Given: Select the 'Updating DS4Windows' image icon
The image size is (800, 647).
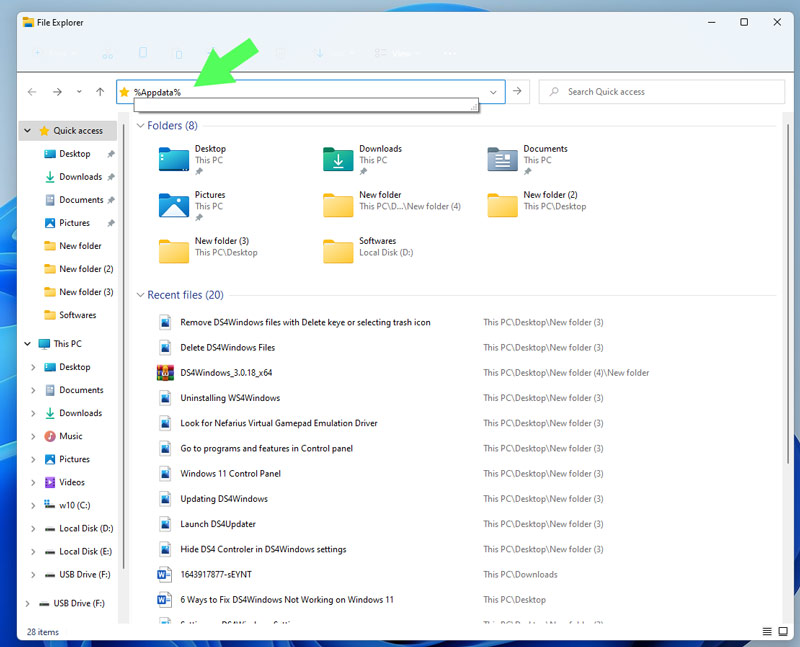Looking at the screenshot, I should pyautogui.click(x=165, y=499).
